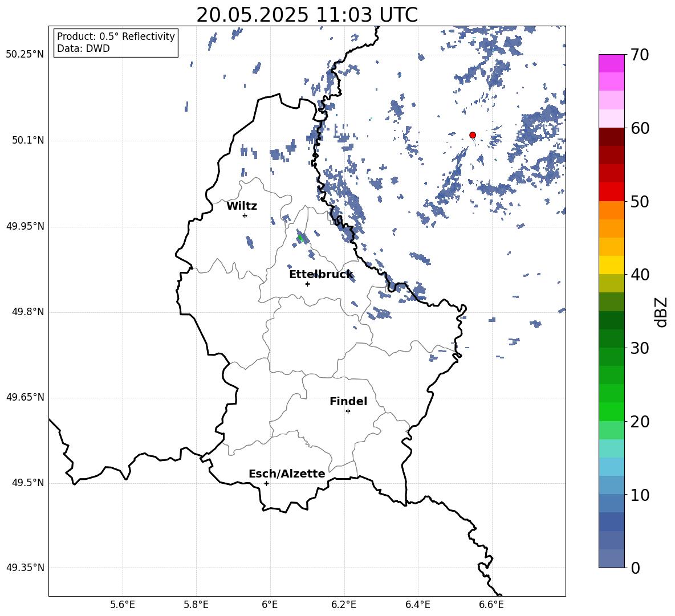675x616 pixels.
Task: Click the colorbar tick label 50
Action: [640, 201]
